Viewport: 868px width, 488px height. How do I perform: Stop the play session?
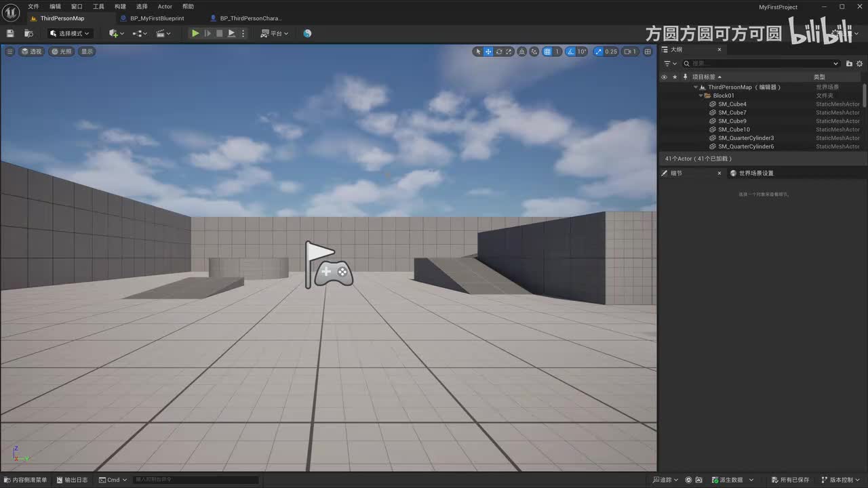(x=219, y=33)
